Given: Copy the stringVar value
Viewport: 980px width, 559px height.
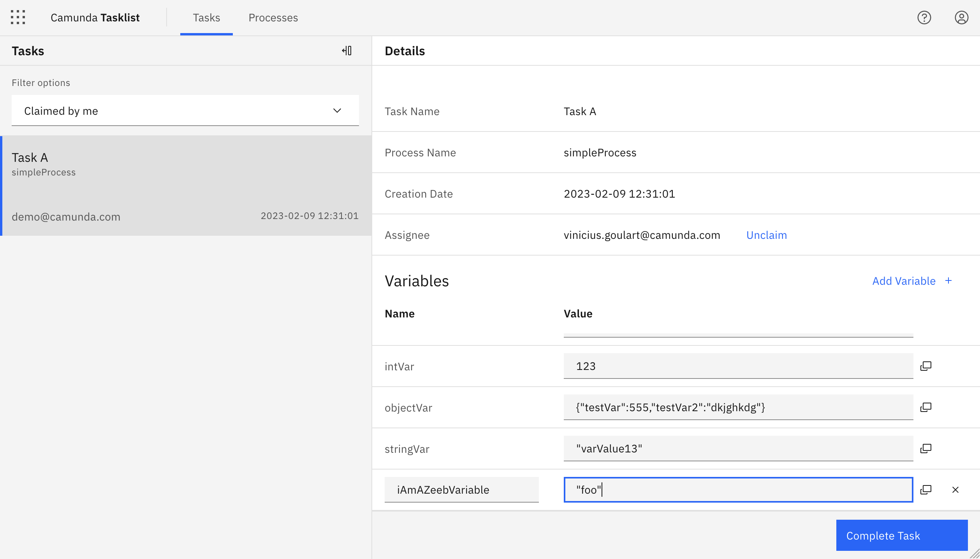Looking at the screenshot, I should coord(926,449).
